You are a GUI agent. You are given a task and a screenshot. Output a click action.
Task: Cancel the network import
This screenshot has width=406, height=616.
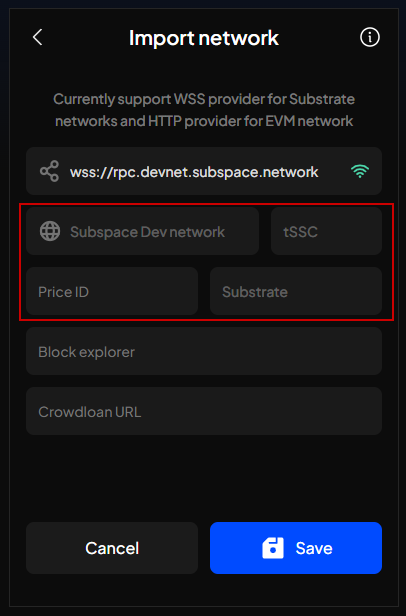click(112, 548)
